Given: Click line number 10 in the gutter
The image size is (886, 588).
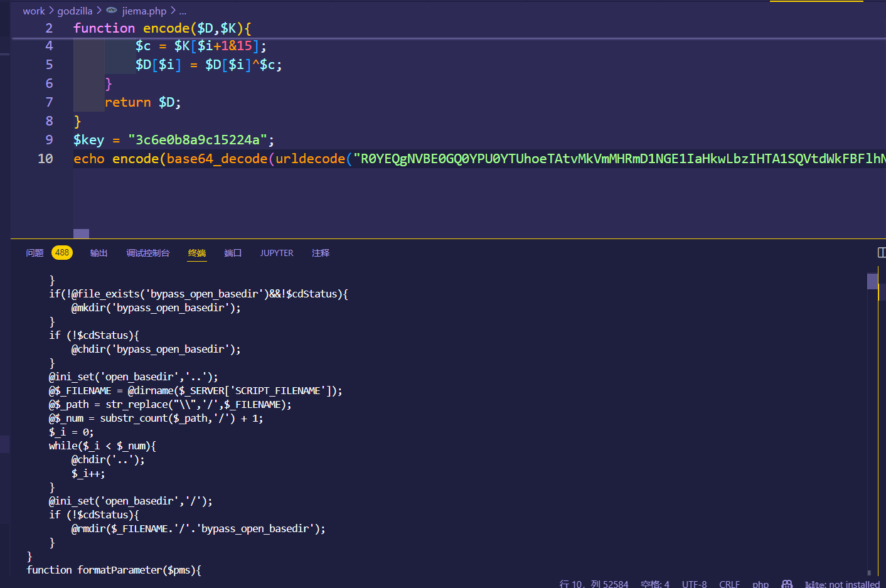Looking at the screenshot, I should 45,159.
